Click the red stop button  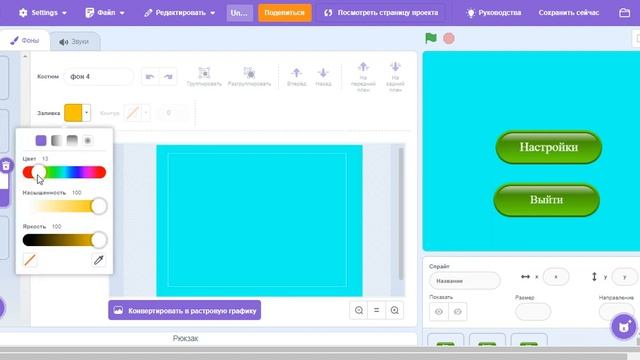click(x=449, y=38)
